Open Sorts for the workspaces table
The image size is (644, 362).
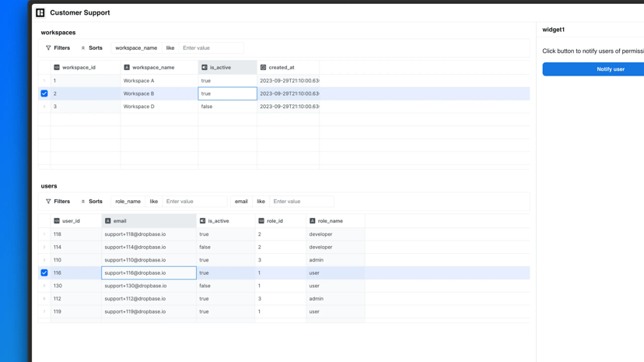pos(92,48)
